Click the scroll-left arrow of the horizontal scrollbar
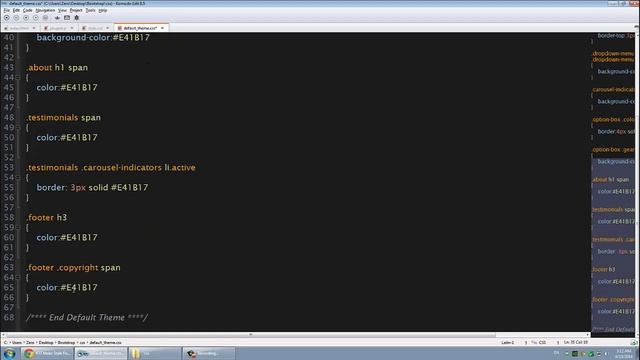640x360 pixels. pyautogui.click(x=3, y=335)
